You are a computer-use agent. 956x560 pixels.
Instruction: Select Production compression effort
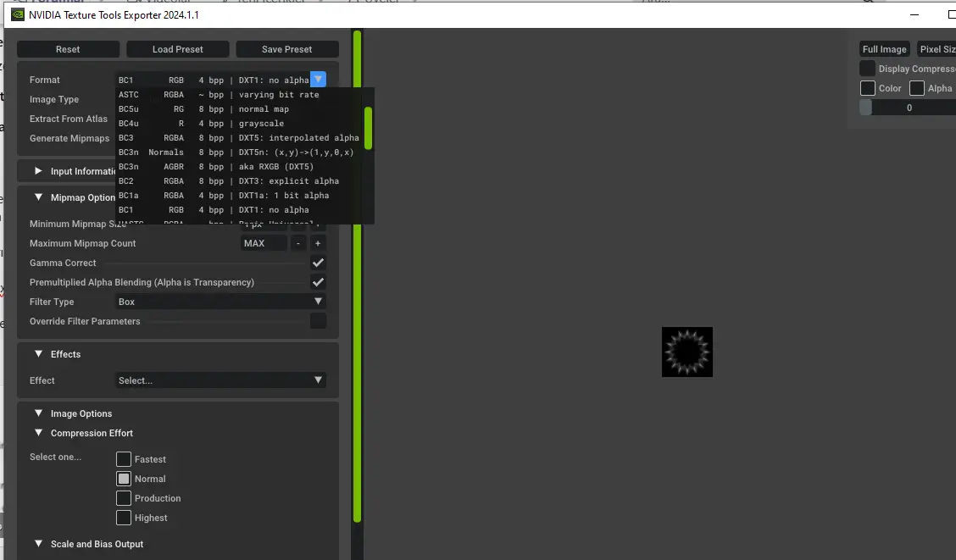(x=124, y=498)
